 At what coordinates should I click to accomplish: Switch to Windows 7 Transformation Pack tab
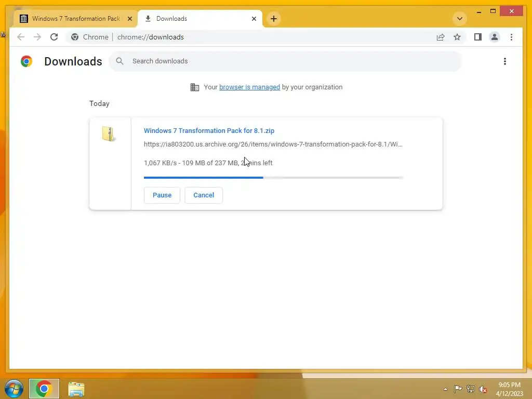[76, 19]
